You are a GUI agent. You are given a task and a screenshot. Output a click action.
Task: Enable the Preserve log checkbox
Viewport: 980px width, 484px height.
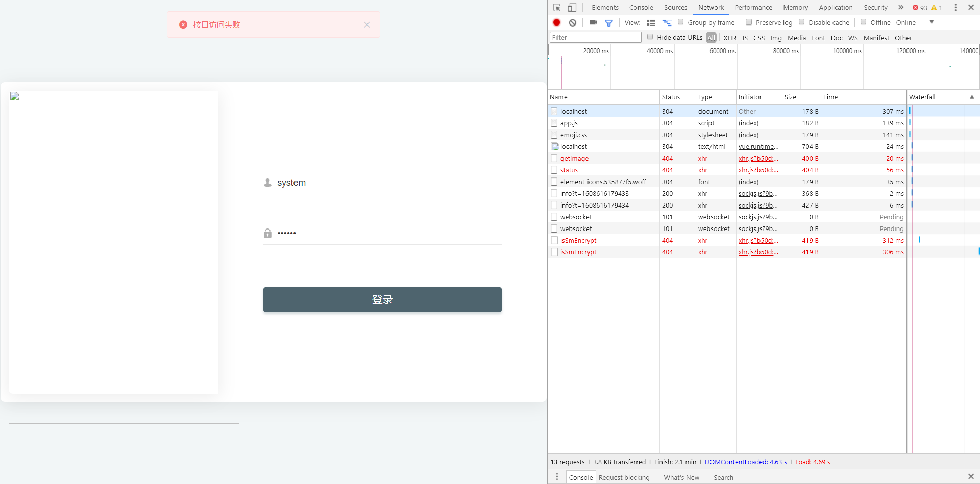click(749, 22)
